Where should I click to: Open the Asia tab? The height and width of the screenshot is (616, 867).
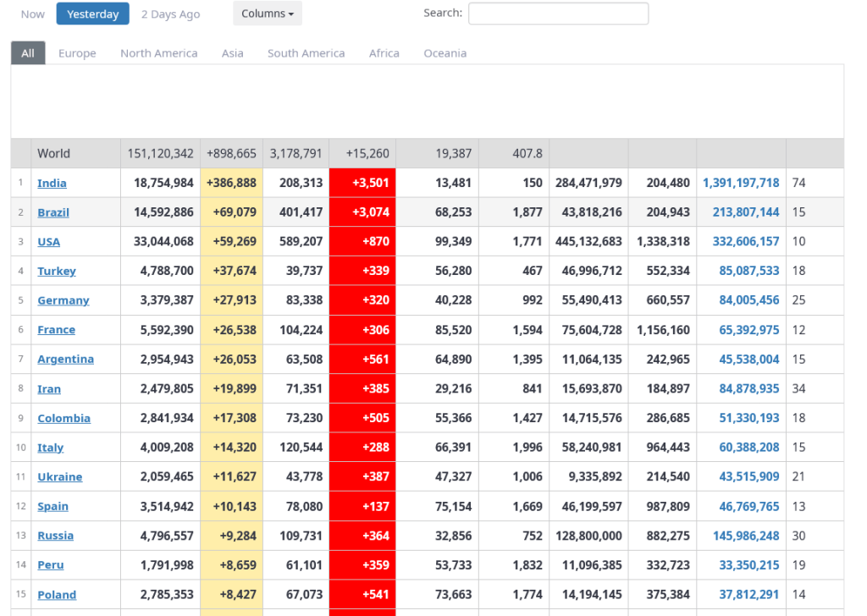[233, 52]
